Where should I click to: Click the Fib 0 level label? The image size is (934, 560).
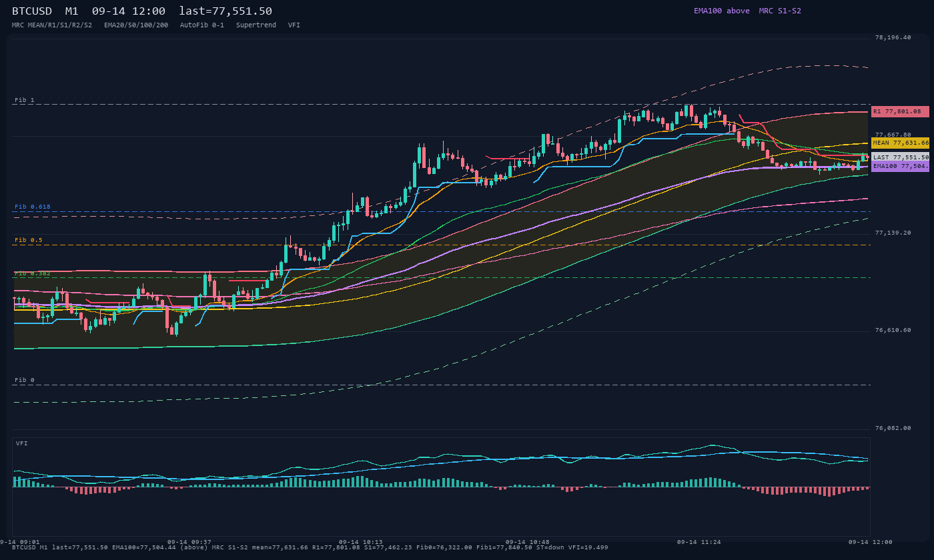click(25, 380)
